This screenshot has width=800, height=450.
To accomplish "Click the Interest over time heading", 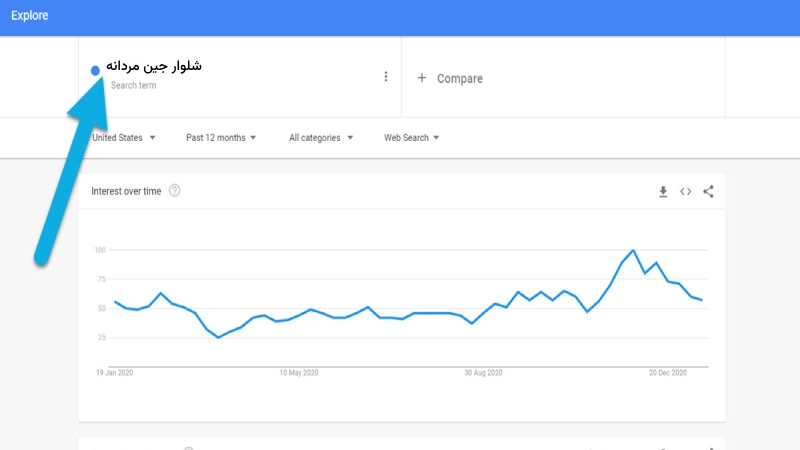I will click(x=126, y=191).
